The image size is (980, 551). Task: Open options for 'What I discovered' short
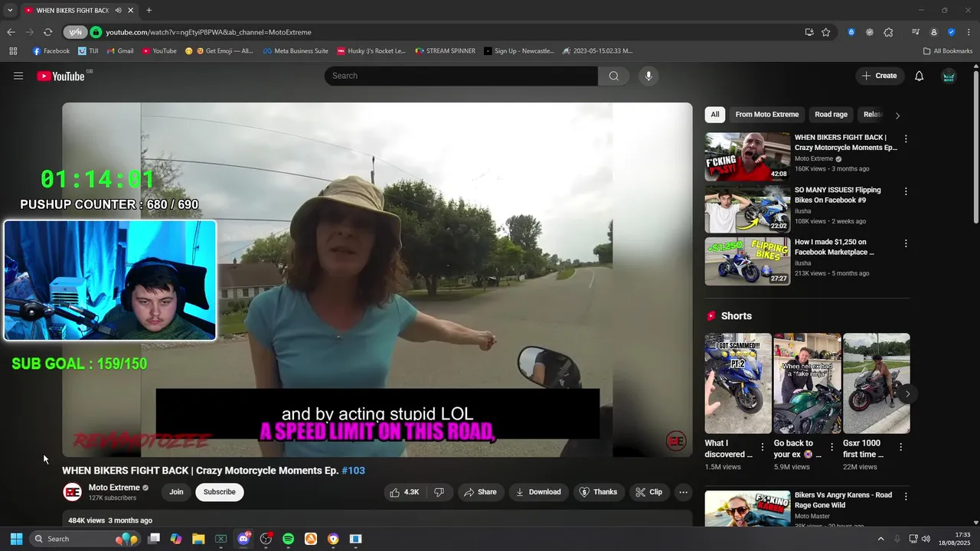coord(763,447)
